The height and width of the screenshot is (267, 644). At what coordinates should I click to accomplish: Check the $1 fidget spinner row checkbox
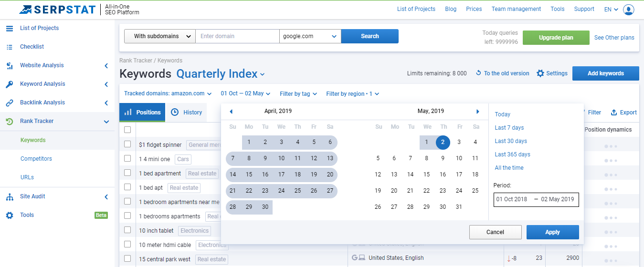pyautogui.click(x=127, y=144)
